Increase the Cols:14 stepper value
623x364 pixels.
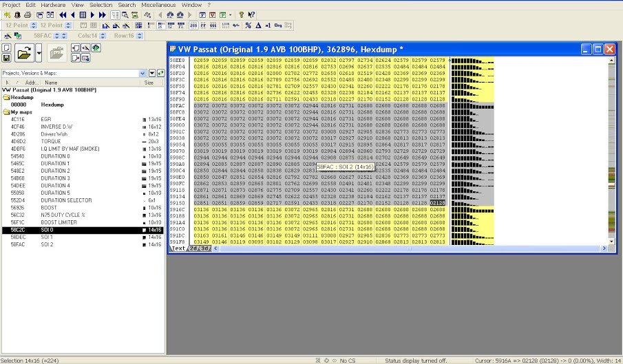[x=103, y=34]
